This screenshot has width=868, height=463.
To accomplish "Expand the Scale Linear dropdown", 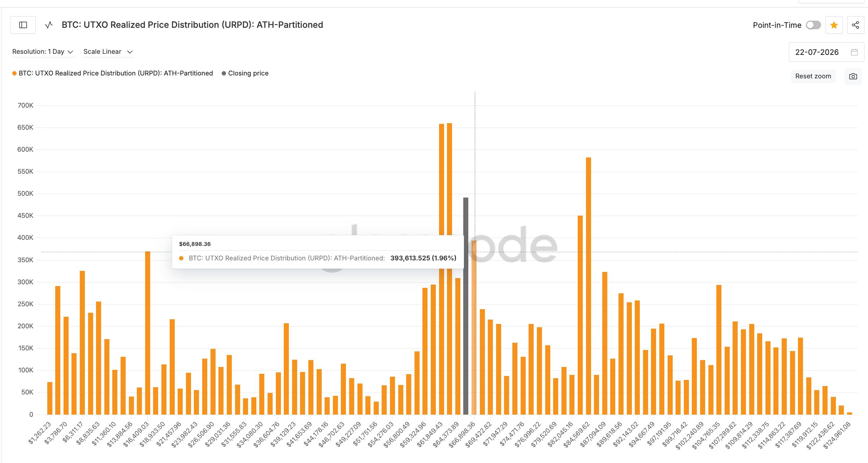I will pos(108,52).
